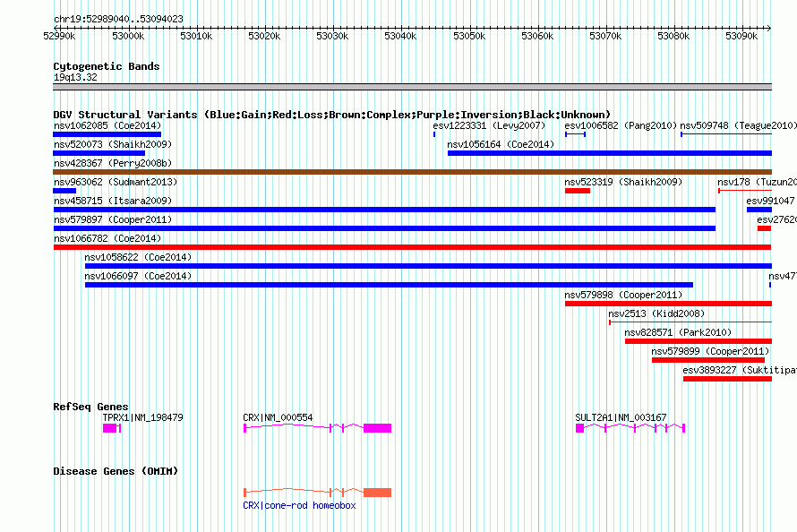Click the magenta TPRX1 gene glyph
The height and width of the screenshot is (532, 797).
tap(112, 428)
